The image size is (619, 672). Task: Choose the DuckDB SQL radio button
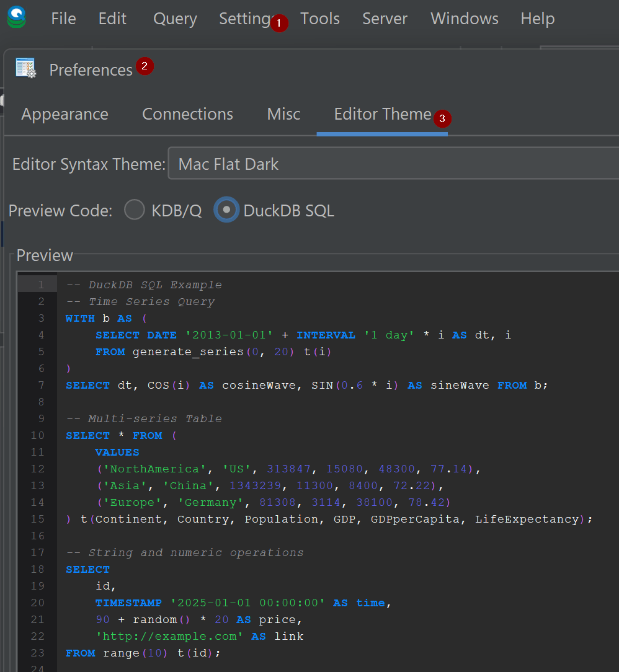coord(226,211)
